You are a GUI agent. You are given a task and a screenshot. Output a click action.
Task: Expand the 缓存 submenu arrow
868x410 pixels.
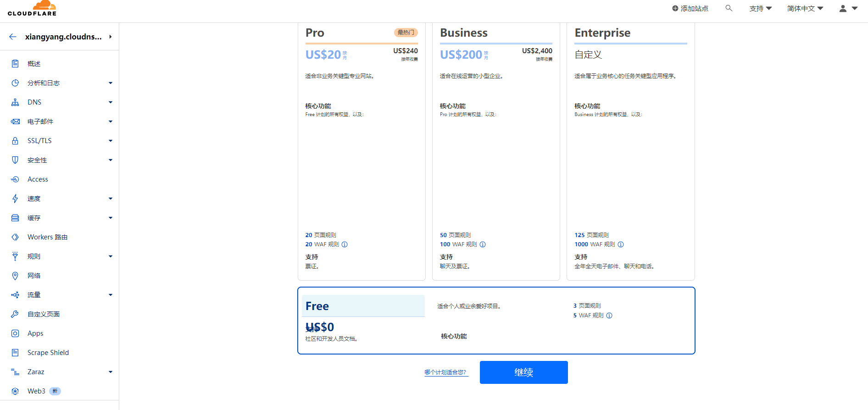pyautogui.click(x=111, y=218)
